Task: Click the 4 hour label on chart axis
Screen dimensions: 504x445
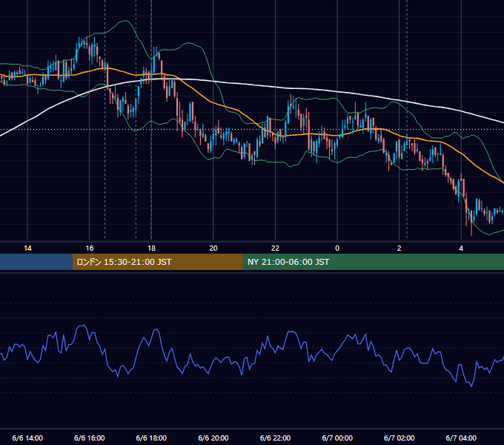Action: (461, 248)
